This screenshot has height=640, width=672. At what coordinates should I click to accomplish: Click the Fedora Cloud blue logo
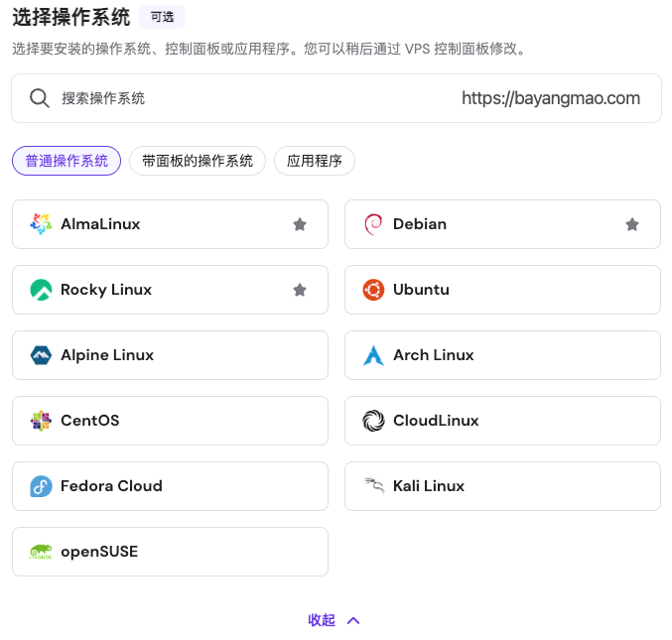pyautogui.click(x=41, y=486)
